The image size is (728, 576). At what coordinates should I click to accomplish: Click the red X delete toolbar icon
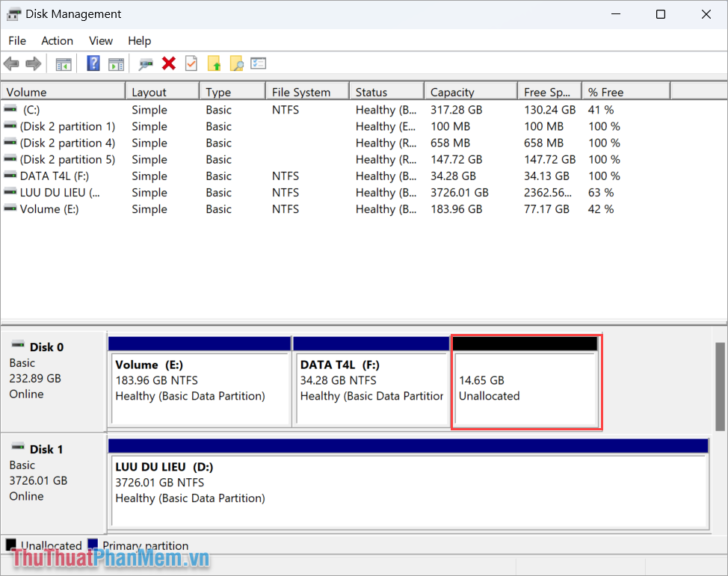click(168, 64)
